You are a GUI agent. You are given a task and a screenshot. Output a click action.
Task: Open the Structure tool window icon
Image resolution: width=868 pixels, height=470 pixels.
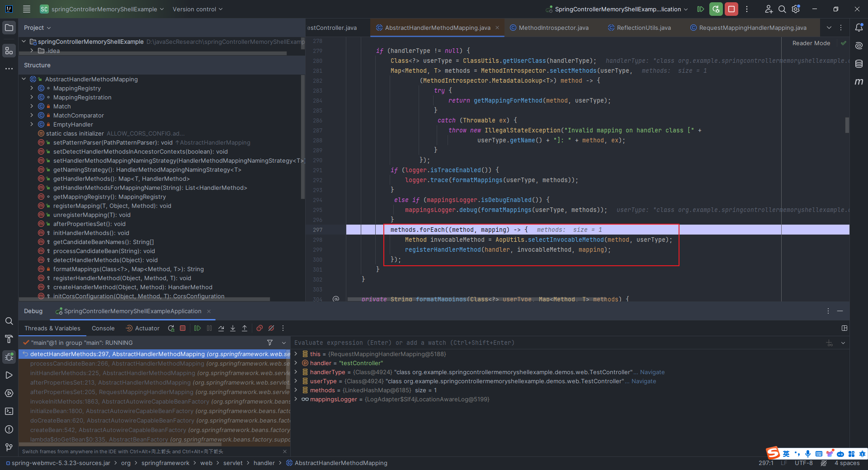pos(9,51)
